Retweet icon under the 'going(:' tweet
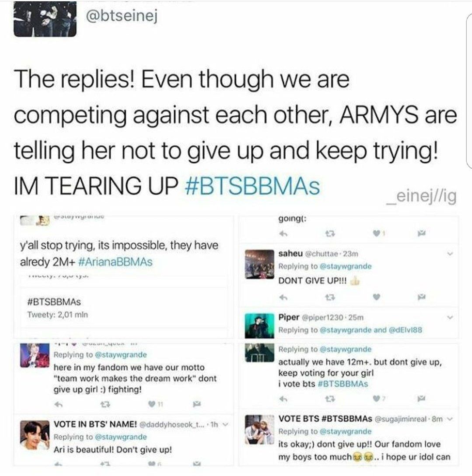This screenshot has width=472, height=476. (x=330, y=234)
